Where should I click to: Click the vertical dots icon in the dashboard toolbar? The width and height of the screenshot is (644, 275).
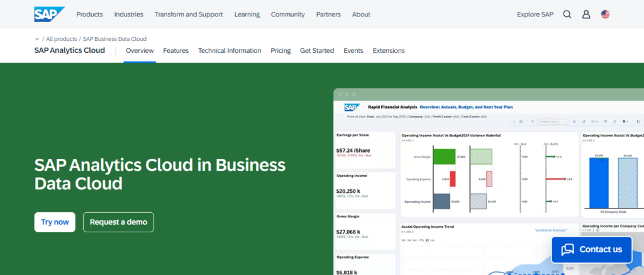[x=514, y=122]
